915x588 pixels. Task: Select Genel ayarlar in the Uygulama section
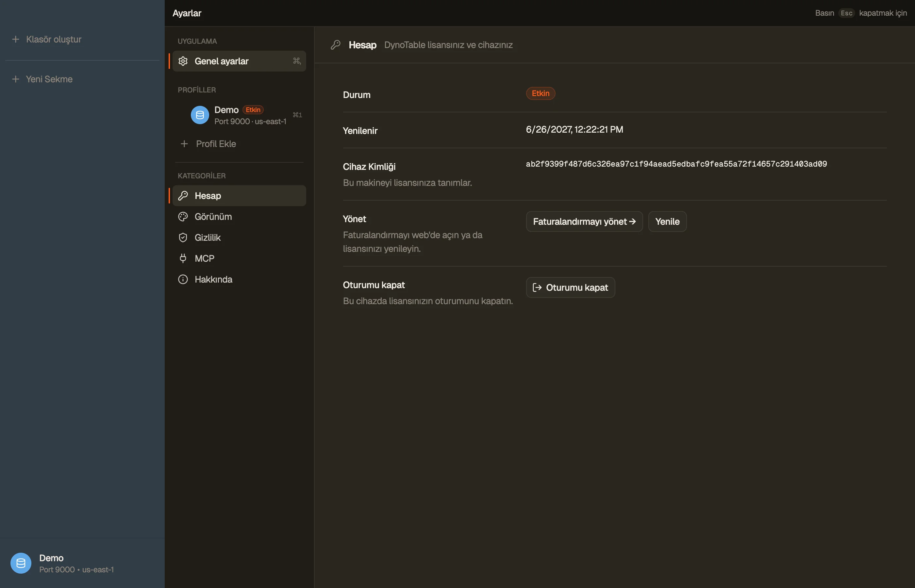pyautogui.click(x=239, y=61)
